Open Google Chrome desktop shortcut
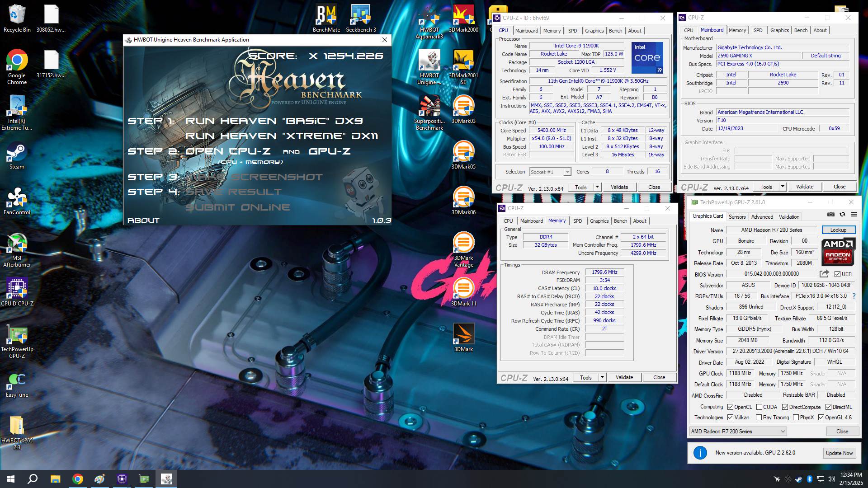This screenshot has height=488, width=868. click(x=17, y=66)
